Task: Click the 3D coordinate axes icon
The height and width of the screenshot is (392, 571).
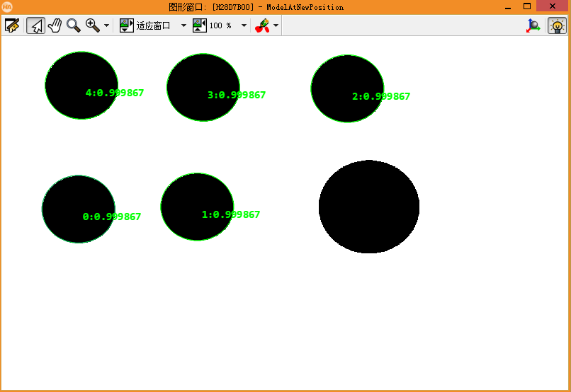Action: pos(533,25)
